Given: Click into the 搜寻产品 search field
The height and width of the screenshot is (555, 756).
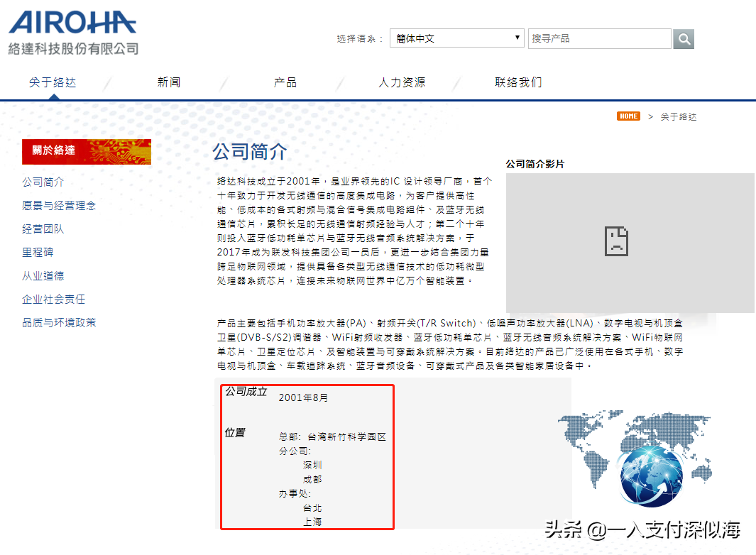Looking at the screenshot, I should (x=599, y=38).
